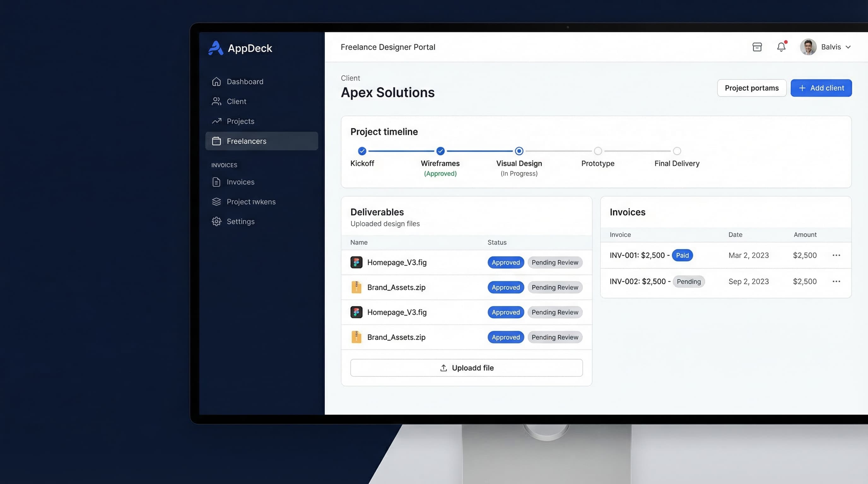The height and width of the screenshot is (484, 868).
Task: Select the Kickoff timeline step marker
Action: pyautogui.click(x=362, y=151)
